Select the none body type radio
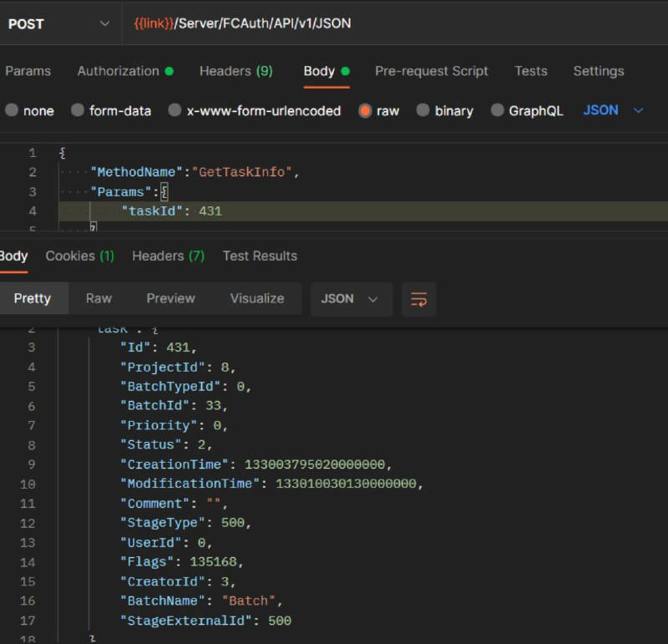 [12, 110]
